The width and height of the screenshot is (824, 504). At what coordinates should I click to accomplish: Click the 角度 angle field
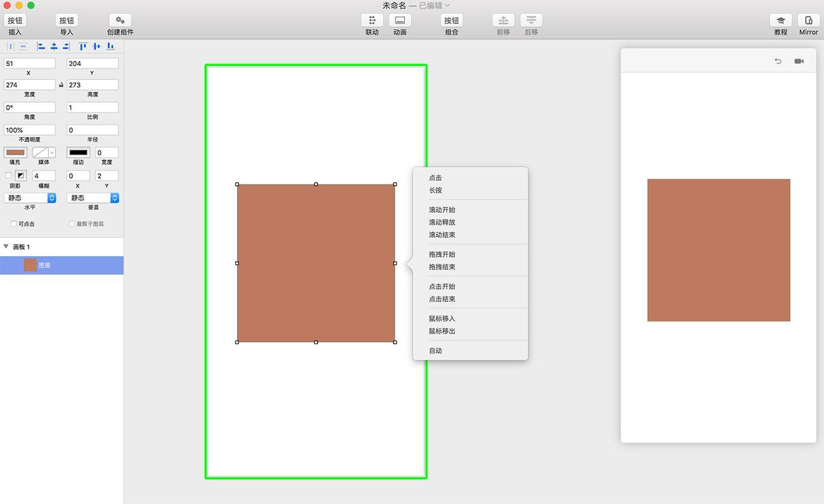click(30, 108)
